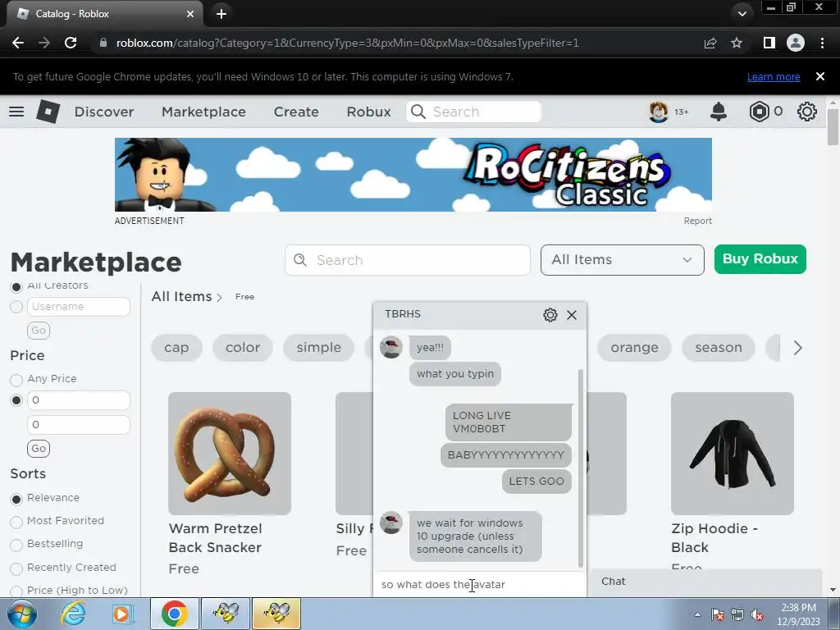Select the Catalog - Roblox browser tab

[104, 14]
